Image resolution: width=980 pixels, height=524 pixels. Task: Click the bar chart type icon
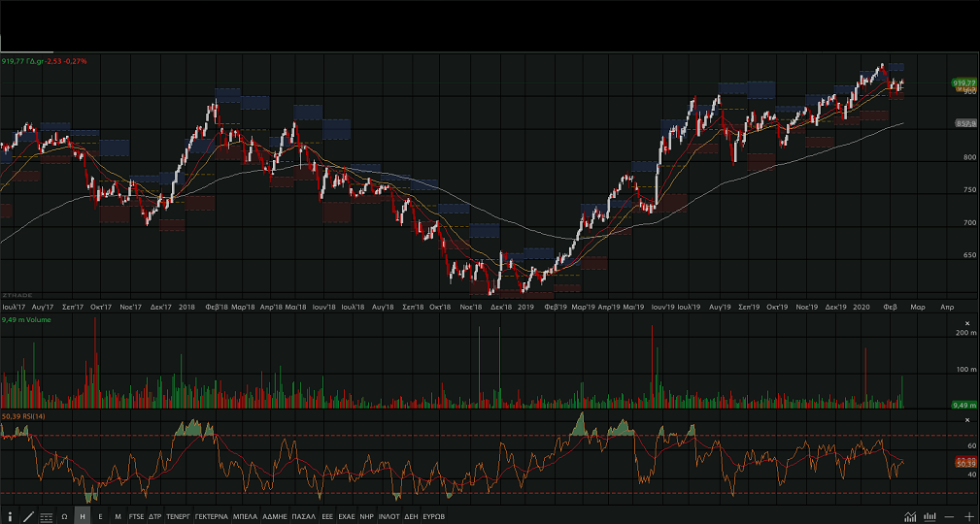[929, 516]
